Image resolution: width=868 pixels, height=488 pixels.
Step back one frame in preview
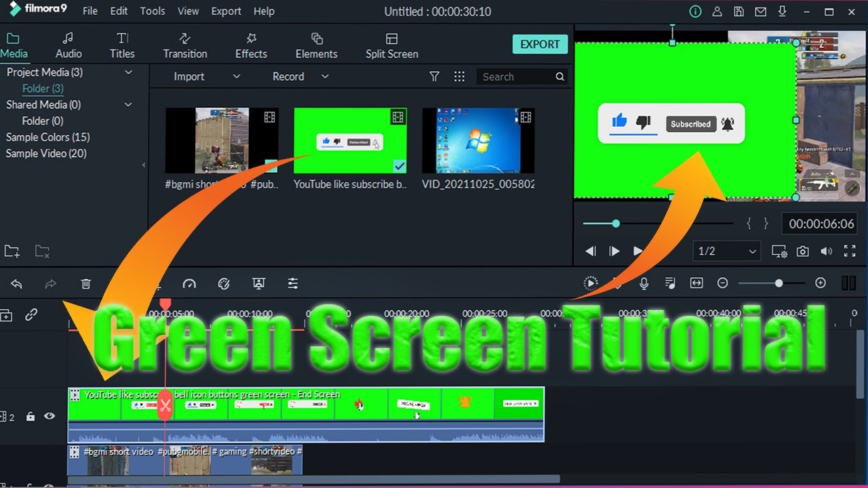(591, 251)
